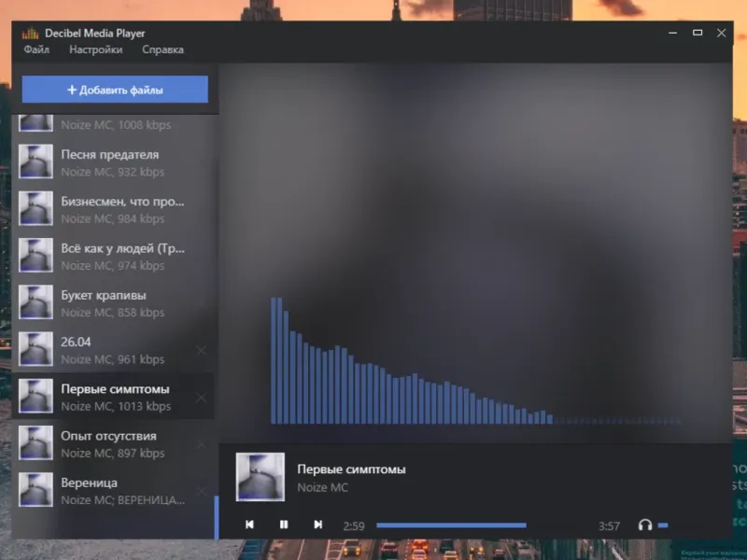Image resolution: width=747 pixels, height=560 pixels.
Task: Click the Noize MC, 1013 kbps subtitle
Action: tap(116, 406)
